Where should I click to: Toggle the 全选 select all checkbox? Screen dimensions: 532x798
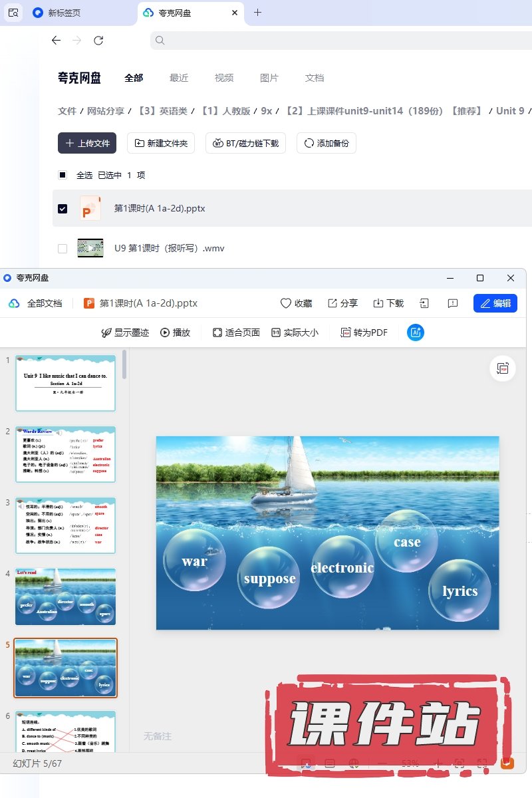pos(63,175)
